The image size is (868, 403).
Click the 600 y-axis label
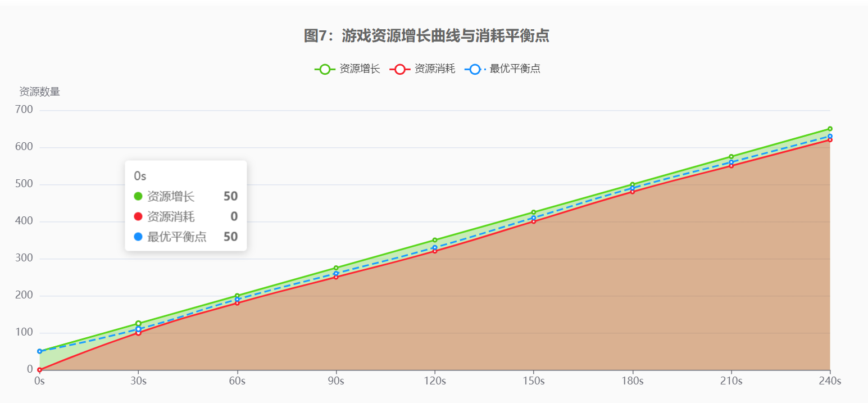(x=24, y=147)
